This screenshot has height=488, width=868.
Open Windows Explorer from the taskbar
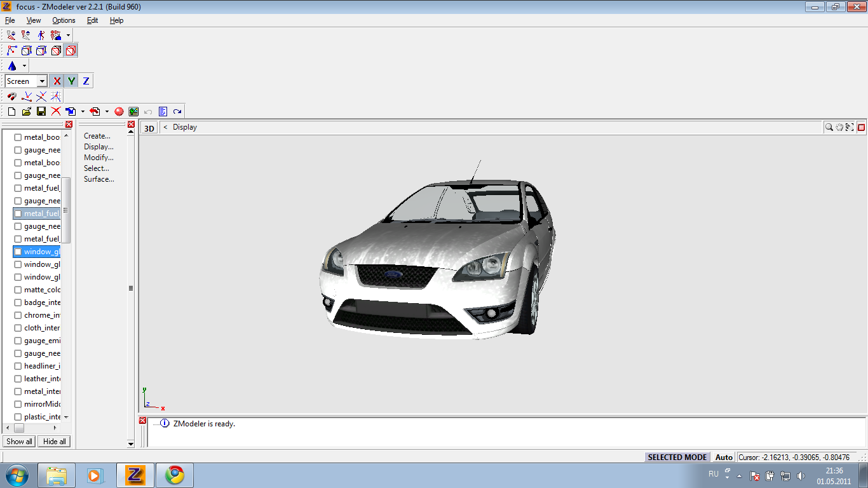tap(57, 475)
